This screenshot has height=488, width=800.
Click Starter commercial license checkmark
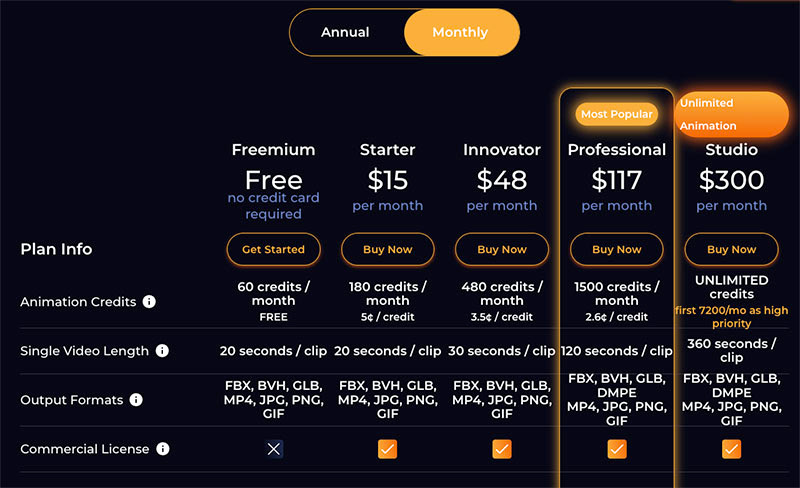(x=387, y=449)
